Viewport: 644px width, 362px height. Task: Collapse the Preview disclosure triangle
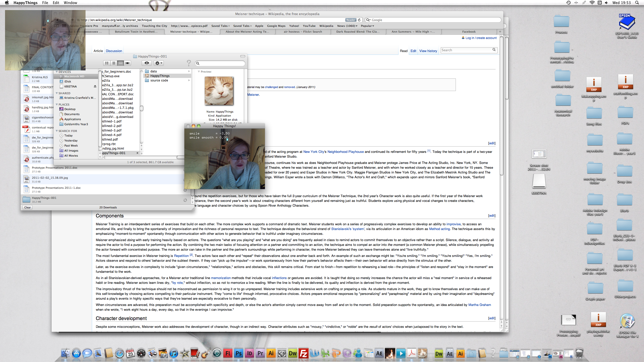coord(199,72)
